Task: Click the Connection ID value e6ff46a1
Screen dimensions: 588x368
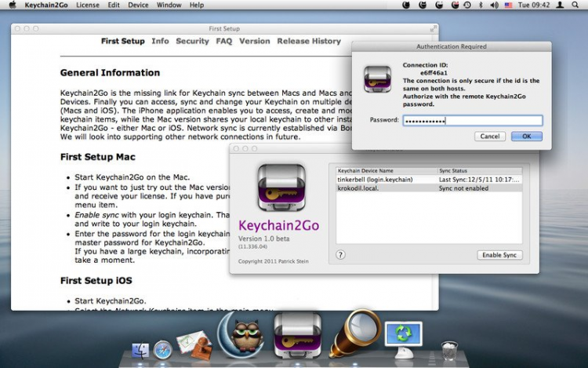Action: pyautogui.click(x=434, y=73)
